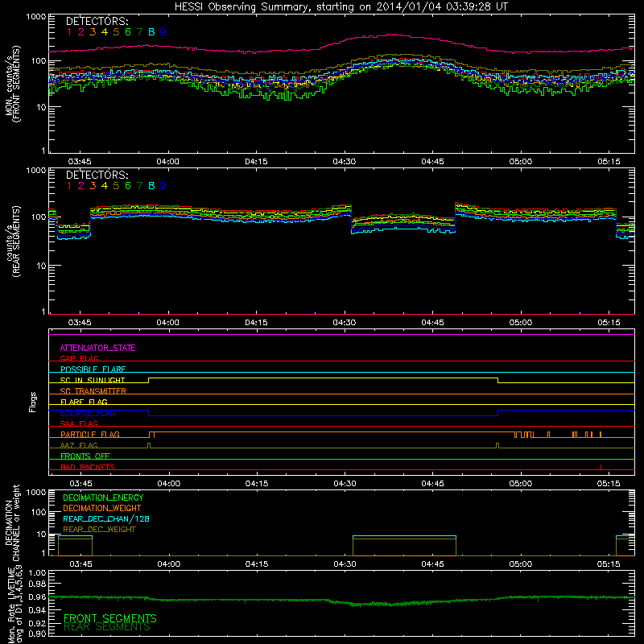Click 04:15 time label under rear segments plot
The height and width of the screenshot is (644, 644).
pos(256,323)
